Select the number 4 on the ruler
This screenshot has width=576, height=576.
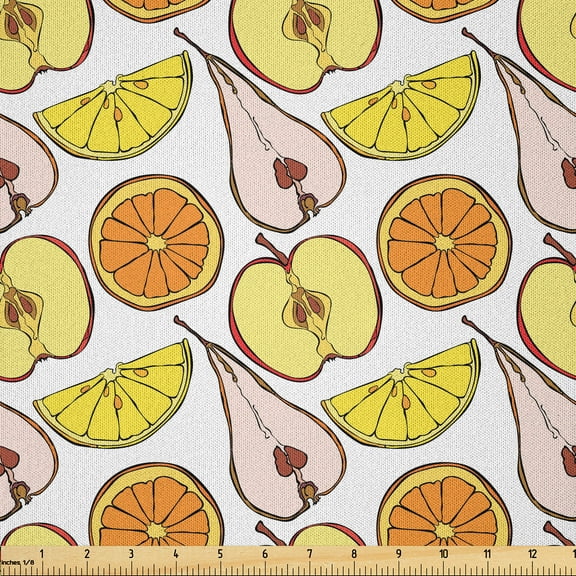tap(176, 554)
